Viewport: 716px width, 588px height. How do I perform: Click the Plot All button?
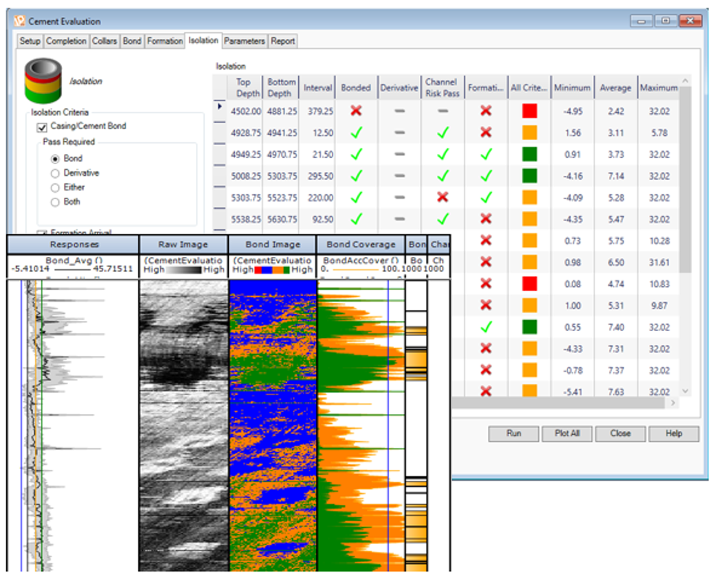[x=567, y=433]
